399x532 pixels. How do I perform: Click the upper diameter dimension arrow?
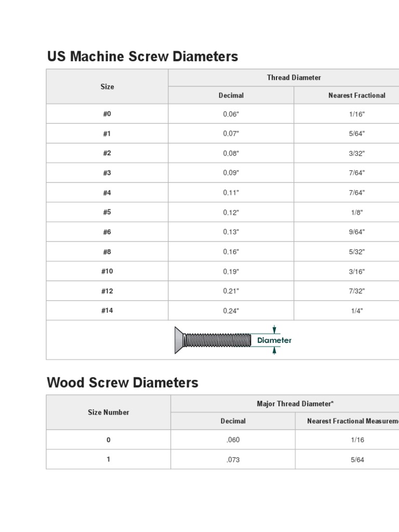point(274,329)
